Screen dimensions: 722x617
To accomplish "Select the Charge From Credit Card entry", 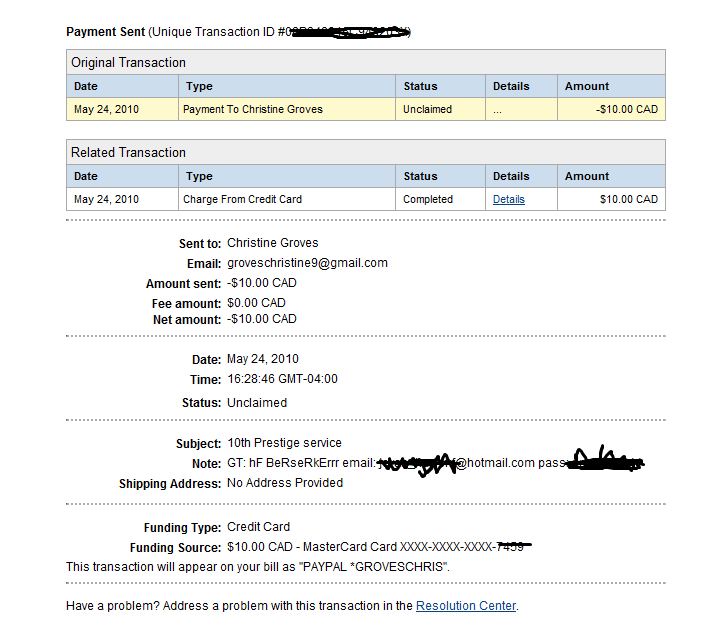I will coord(242,199).
